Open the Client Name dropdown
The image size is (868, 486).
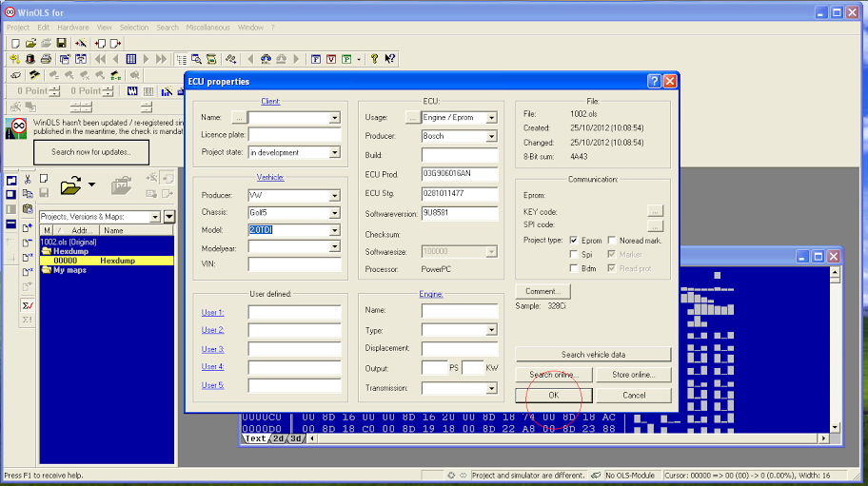334,118
